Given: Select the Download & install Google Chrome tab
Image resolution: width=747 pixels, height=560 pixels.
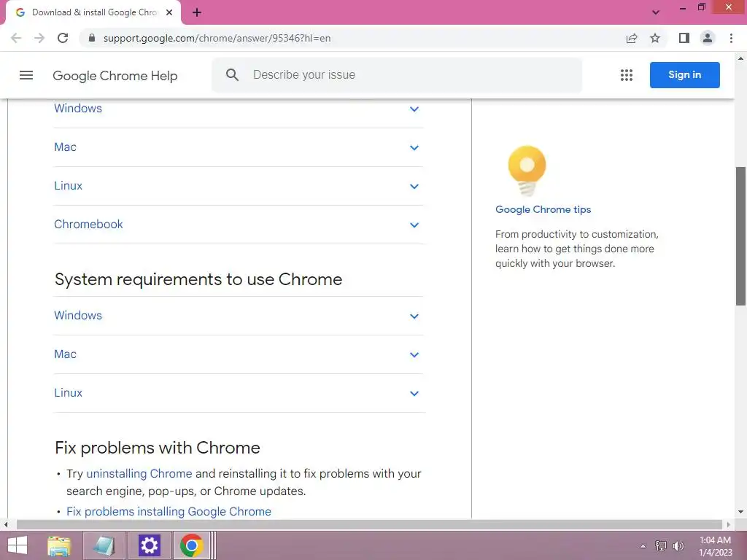Looking at the screenshot, I should (x=93, y=12).
